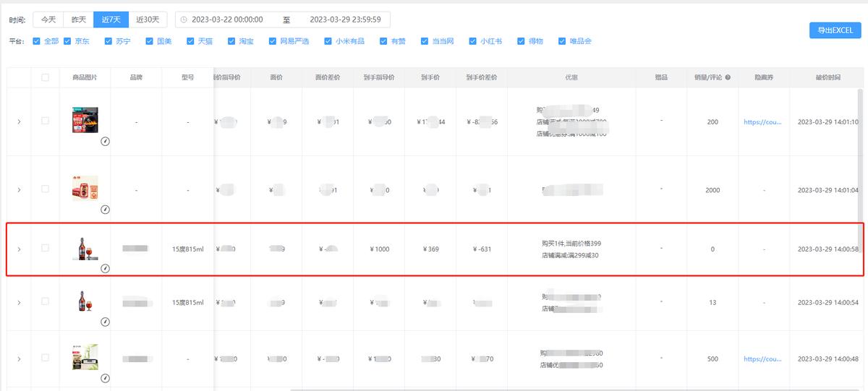Open compass icon in the 14:00:58 row
Image resolution: width=868 pixels, height=391 pixels.
pyautogui.click(x=105, y=268)
